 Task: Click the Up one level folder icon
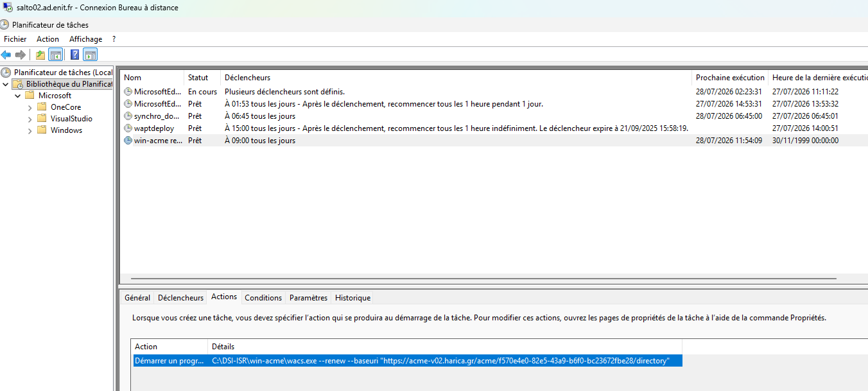click(x=40, y=55)
